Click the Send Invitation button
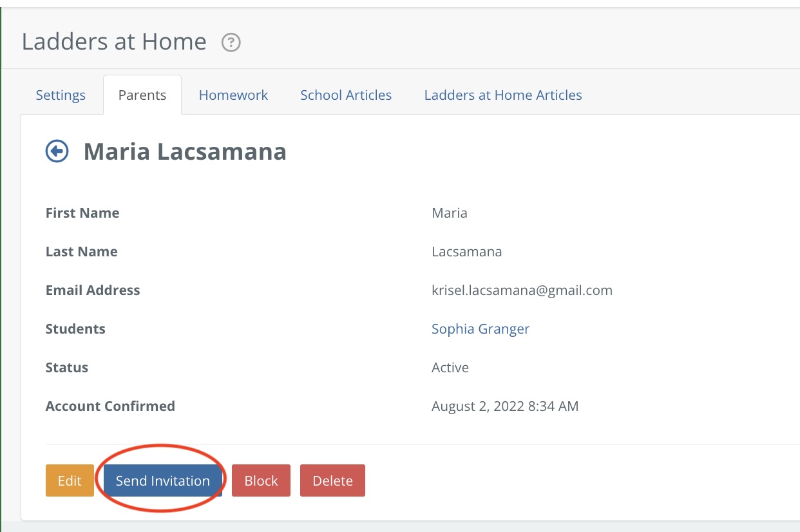Image resolution: width=800 pixels, height=532 pixels. tap(163, 480)
